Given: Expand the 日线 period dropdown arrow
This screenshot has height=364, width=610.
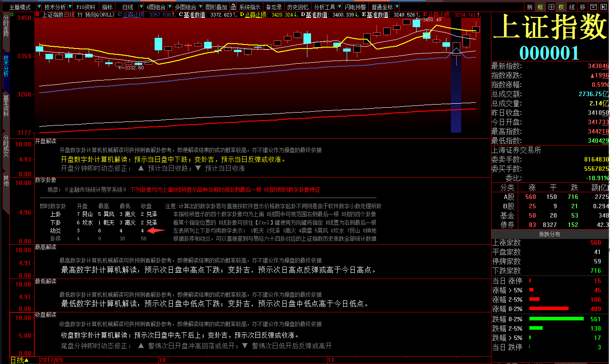Looking at the screenshot, I should (142, 7).
